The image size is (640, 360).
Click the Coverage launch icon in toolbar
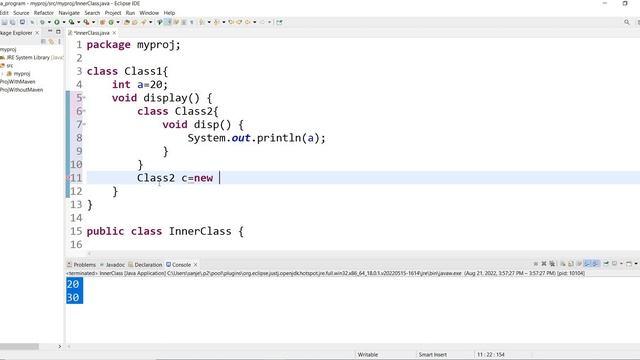[x=71, y=22]
